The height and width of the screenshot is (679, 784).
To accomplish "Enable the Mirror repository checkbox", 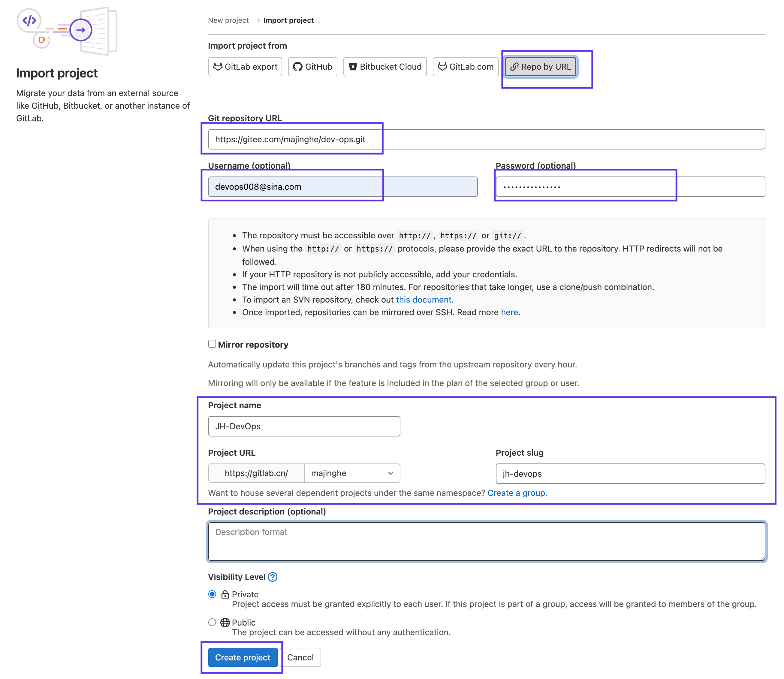I will pos(212,344).
